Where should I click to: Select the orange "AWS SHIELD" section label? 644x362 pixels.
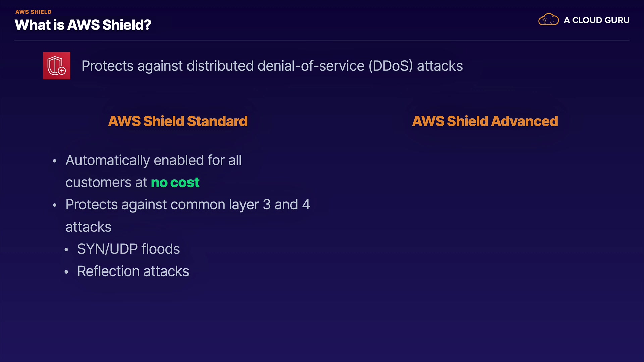coord(34,12)
